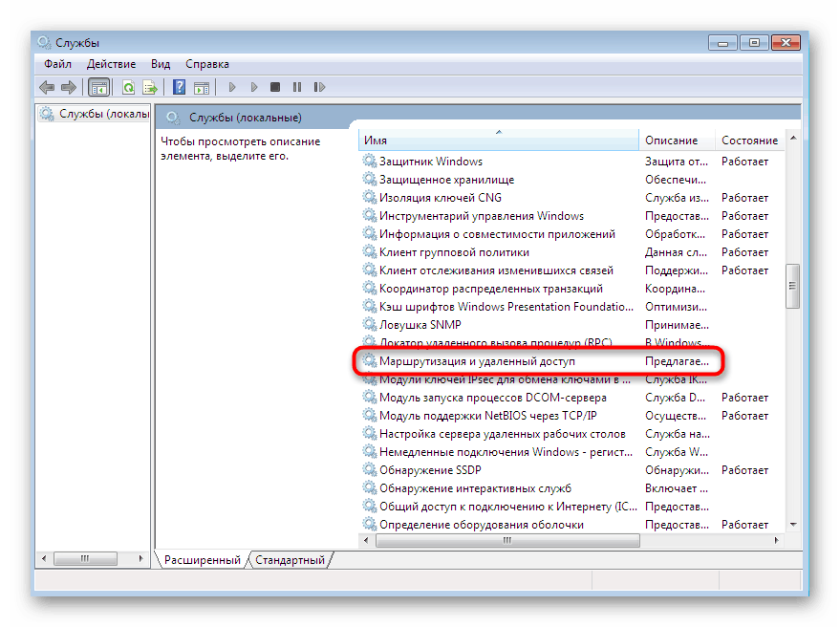Click the Pause service icon
Image resolution: width=840 pixels, height=627 pixels.
click(297, 87)
